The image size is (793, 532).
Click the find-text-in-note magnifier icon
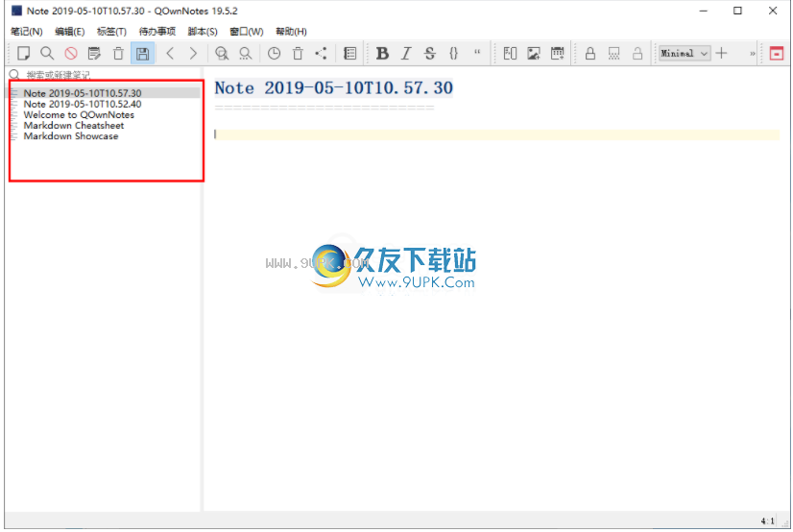coord(222,53)
